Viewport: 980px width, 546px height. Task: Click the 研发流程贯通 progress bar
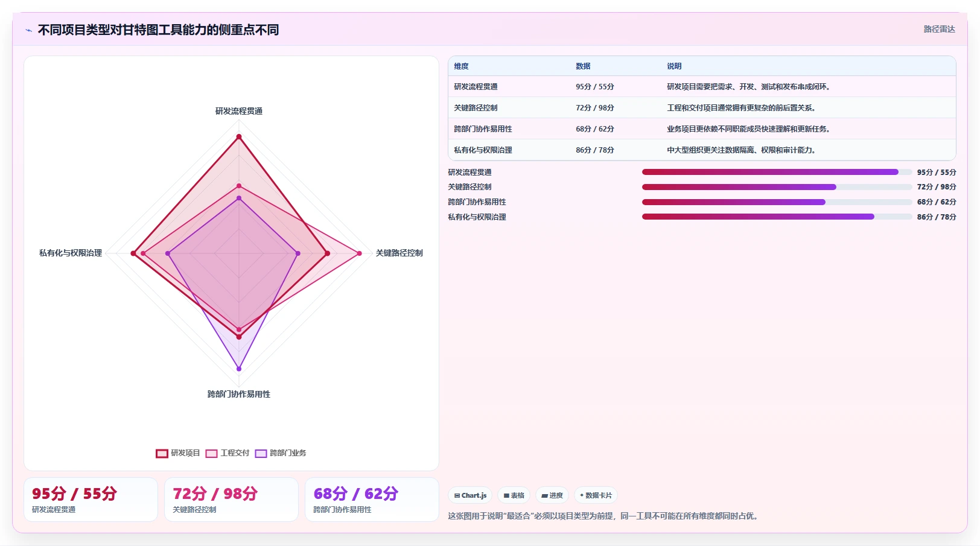[x=777, y=172]
